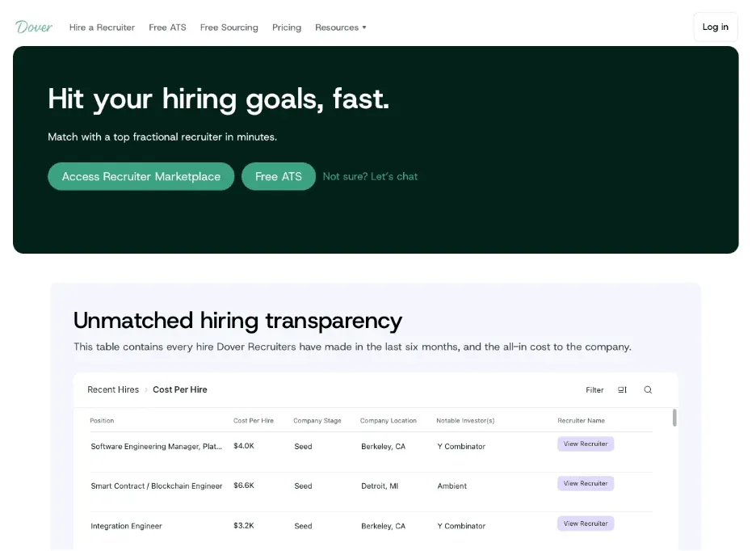Image resolution: width=756 pixels, height=551 pixels.
Task: Click the Log in button
Action: (x=715, y=27)
